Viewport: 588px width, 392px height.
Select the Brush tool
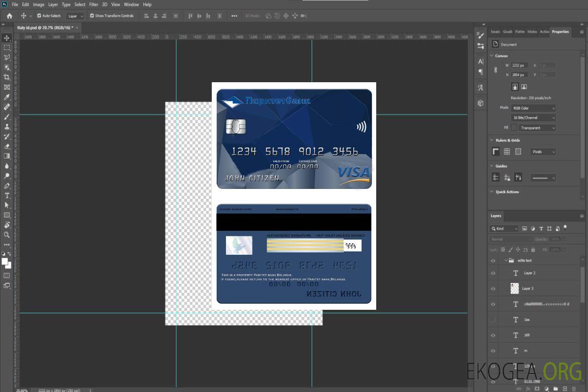pyautogui.click(x=7, y=117)
